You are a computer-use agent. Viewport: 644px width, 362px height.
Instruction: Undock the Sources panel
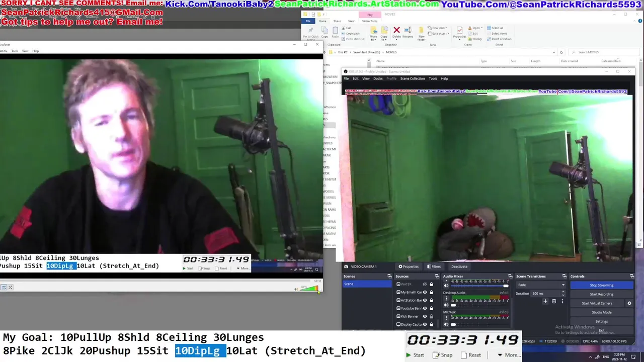click(x=437, y=276)
